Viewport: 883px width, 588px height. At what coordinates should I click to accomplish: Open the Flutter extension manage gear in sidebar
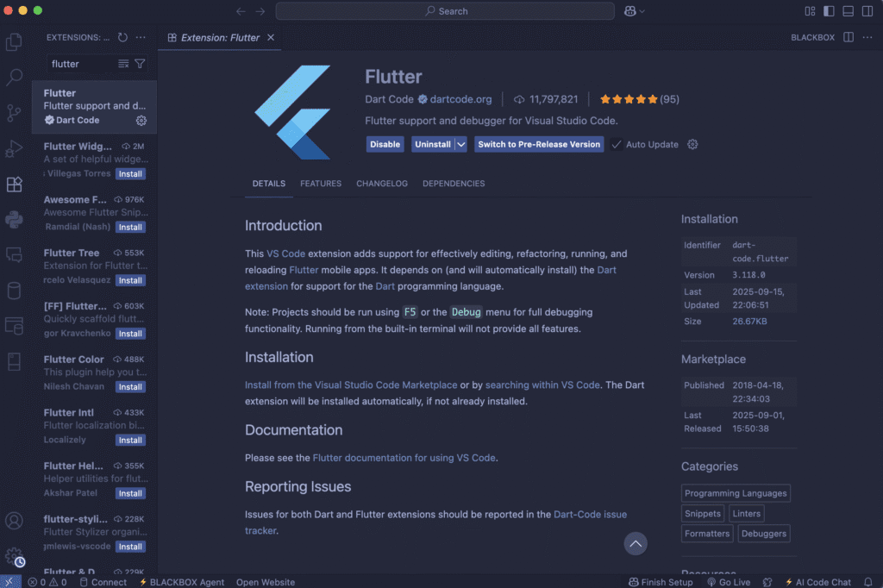click(x=141, y=121)
